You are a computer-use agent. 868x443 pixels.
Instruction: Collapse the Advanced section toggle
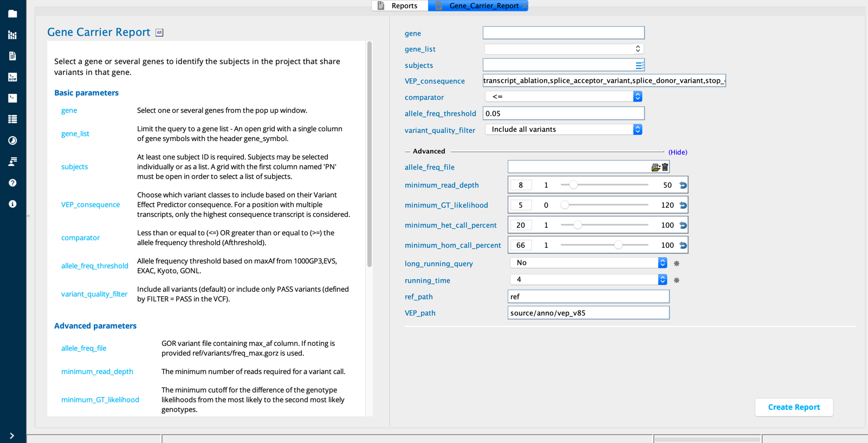pos(407,152)
